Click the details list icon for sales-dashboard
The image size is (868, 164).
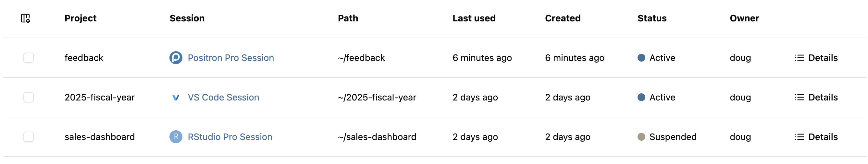pos(799,137)
